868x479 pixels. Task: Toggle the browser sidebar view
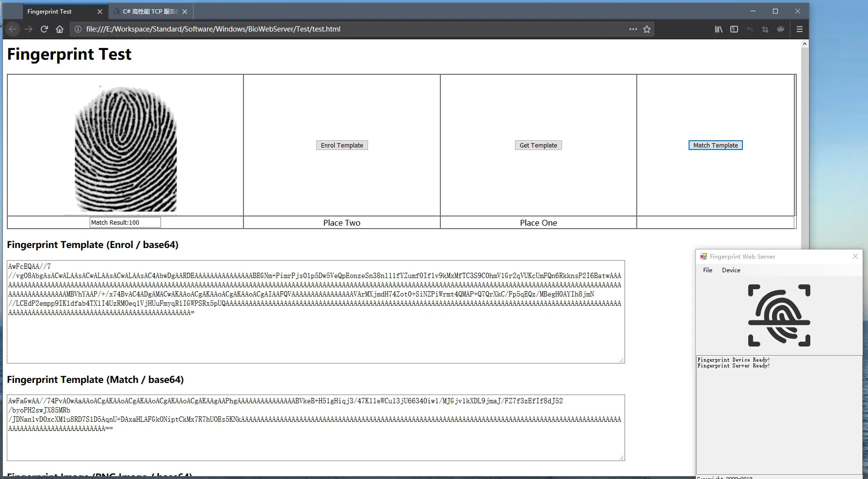734,29
